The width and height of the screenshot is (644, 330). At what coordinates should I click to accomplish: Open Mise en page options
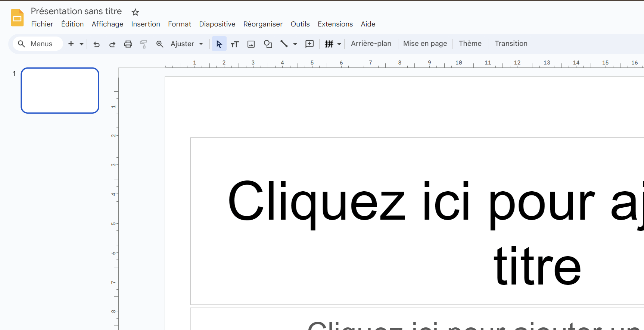425,44
